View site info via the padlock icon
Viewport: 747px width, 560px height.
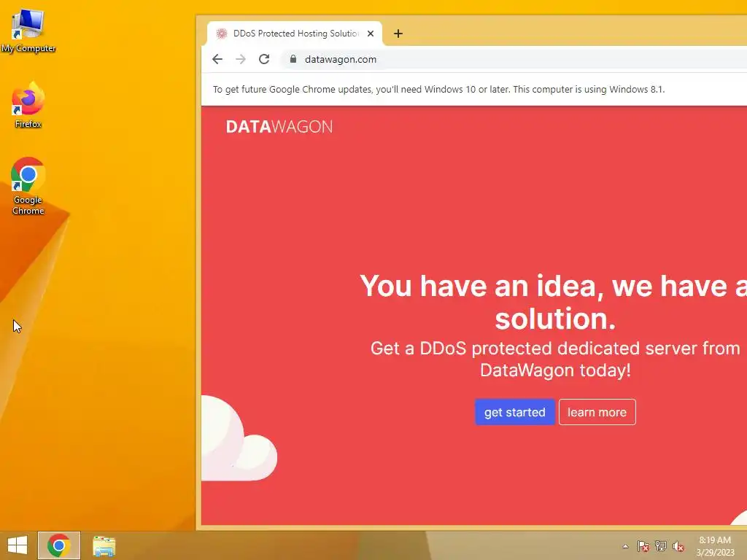(293, 59)
